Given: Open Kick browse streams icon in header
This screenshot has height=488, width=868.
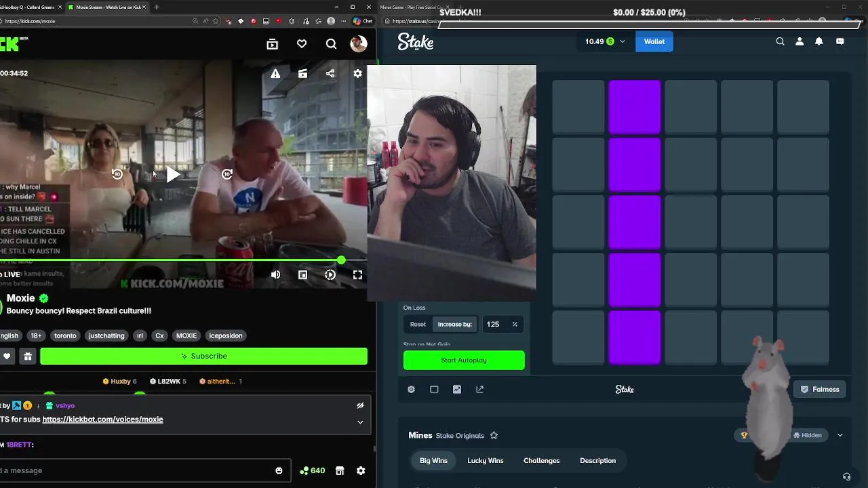Looking at the screenshot, I should click(272, 44).
